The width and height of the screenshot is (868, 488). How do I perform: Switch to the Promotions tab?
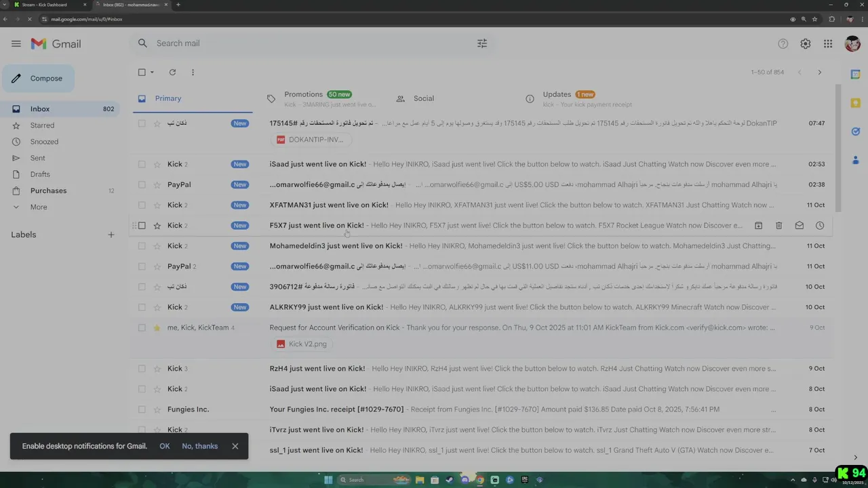[322, 98]
